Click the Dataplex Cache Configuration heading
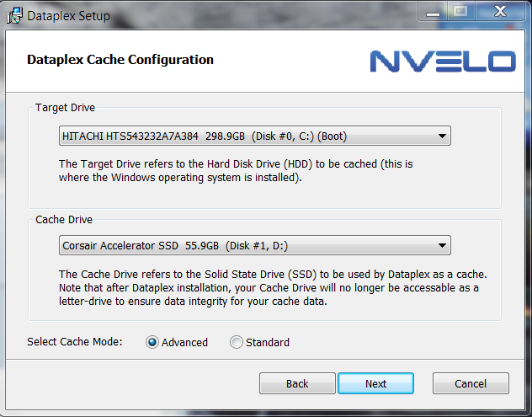532x417 pixels. tap(120, 60)
